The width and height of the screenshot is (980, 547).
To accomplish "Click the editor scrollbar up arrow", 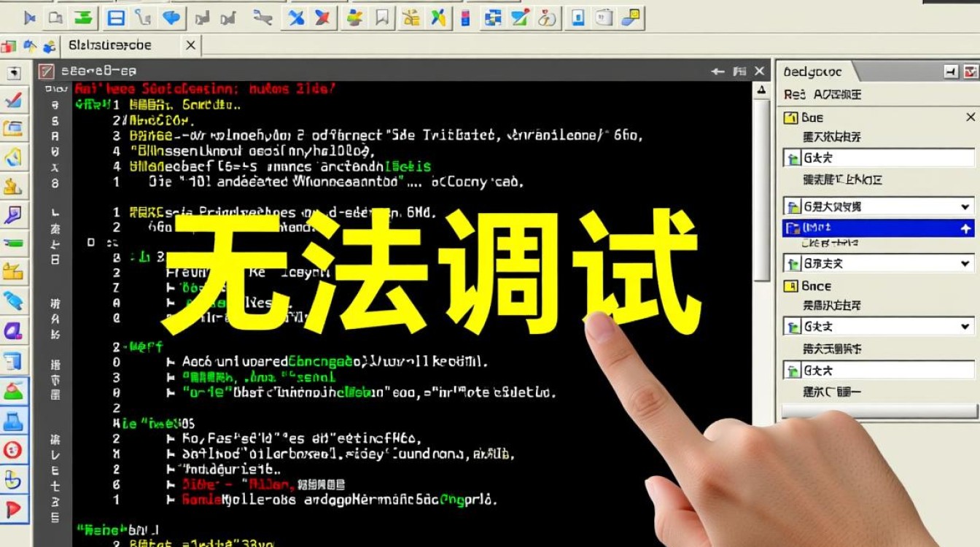I will [761, 90].
